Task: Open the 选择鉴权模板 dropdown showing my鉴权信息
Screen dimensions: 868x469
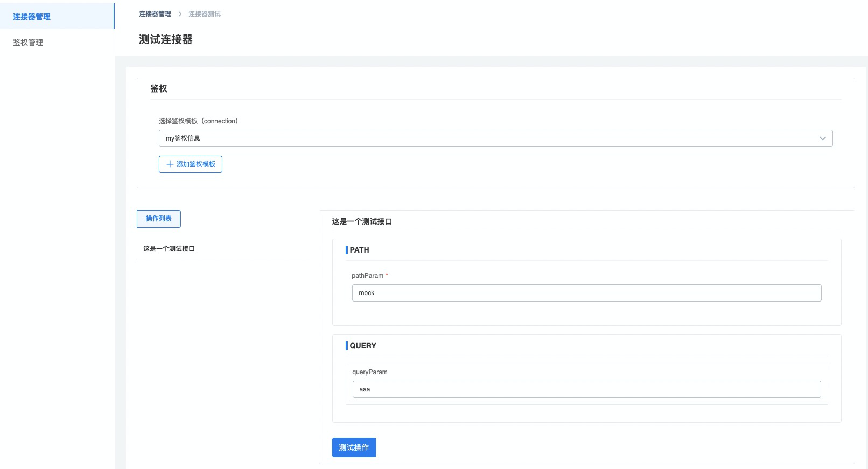Action: point(485,138)
